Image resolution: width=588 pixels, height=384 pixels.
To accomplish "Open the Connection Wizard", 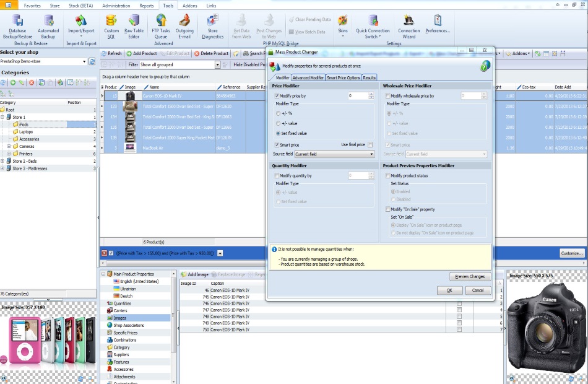I will [409, 26].
